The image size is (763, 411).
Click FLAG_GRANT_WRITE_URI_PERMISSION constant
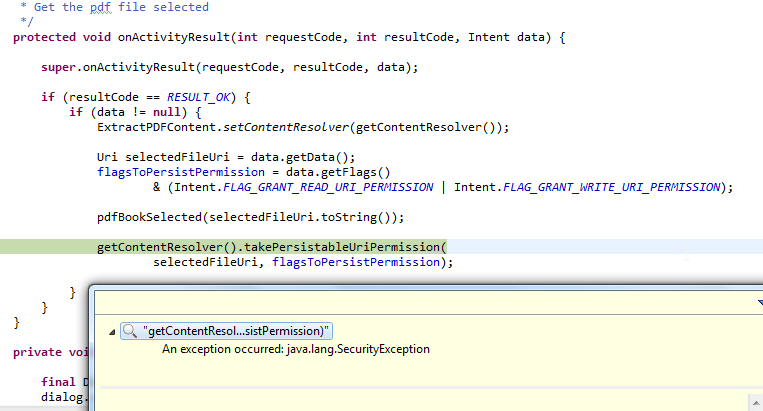coord(612,187)
